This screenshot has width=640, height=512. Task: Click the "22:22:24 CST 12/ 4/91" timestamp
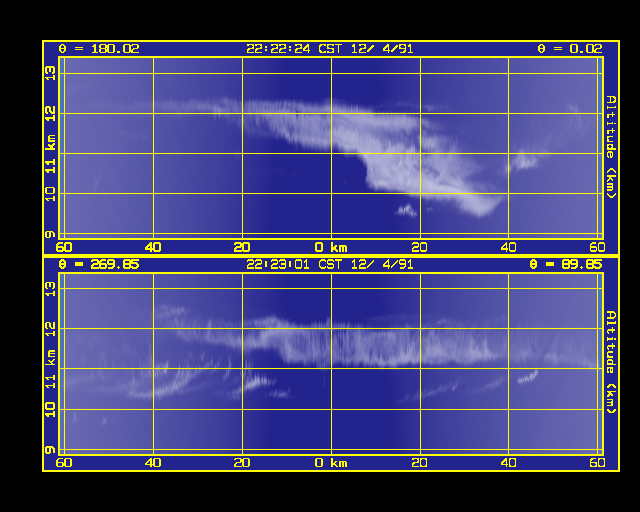[x=330, y=49]
